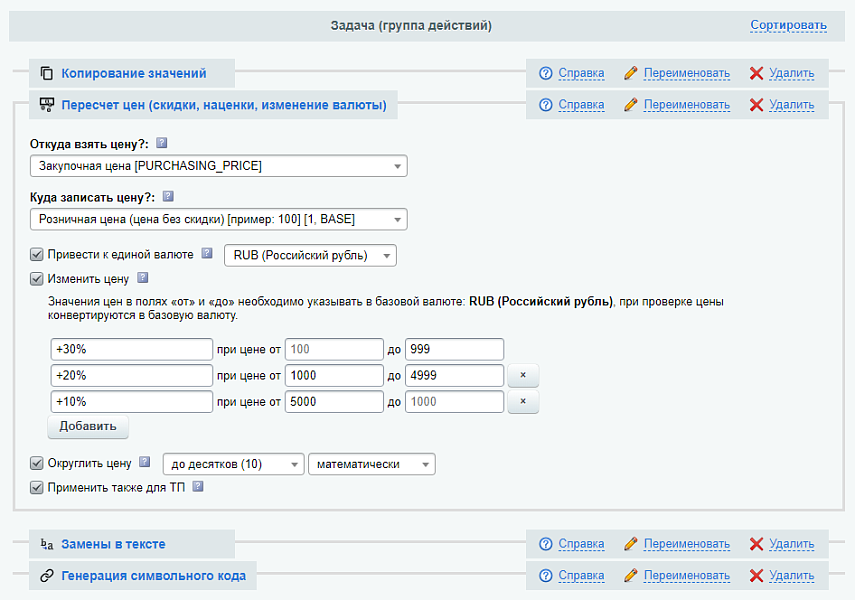Open the 'RUB (Российский рубль)' currency dropdown
The image size is (855, 600).
[x=310, y=255]
